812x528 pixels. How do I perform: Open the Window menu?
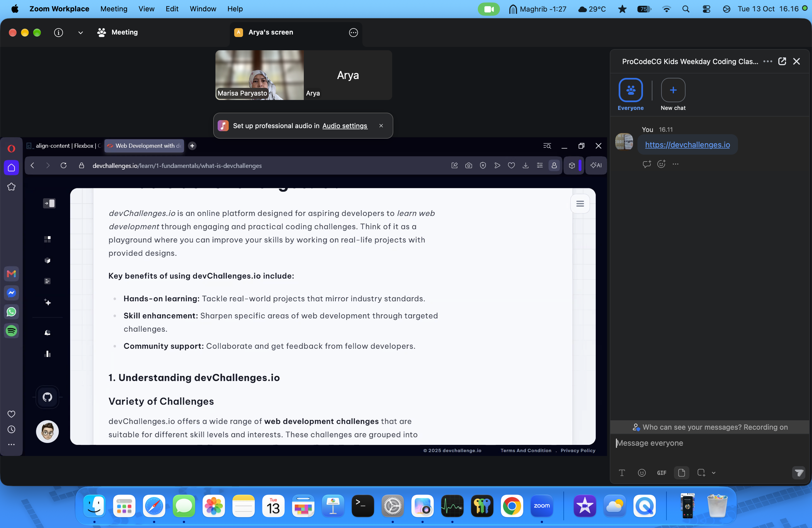[203, 9]
